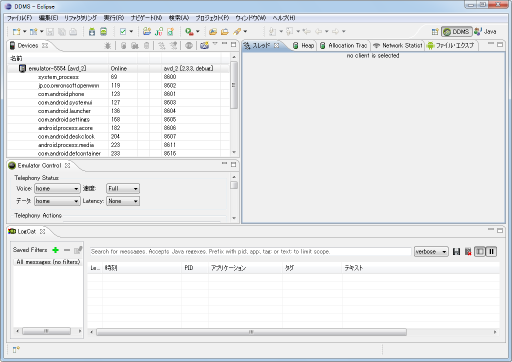512x362 pixels.
Task: Click the stop process icon in Devices toolbar
Action: pos(189,46)
